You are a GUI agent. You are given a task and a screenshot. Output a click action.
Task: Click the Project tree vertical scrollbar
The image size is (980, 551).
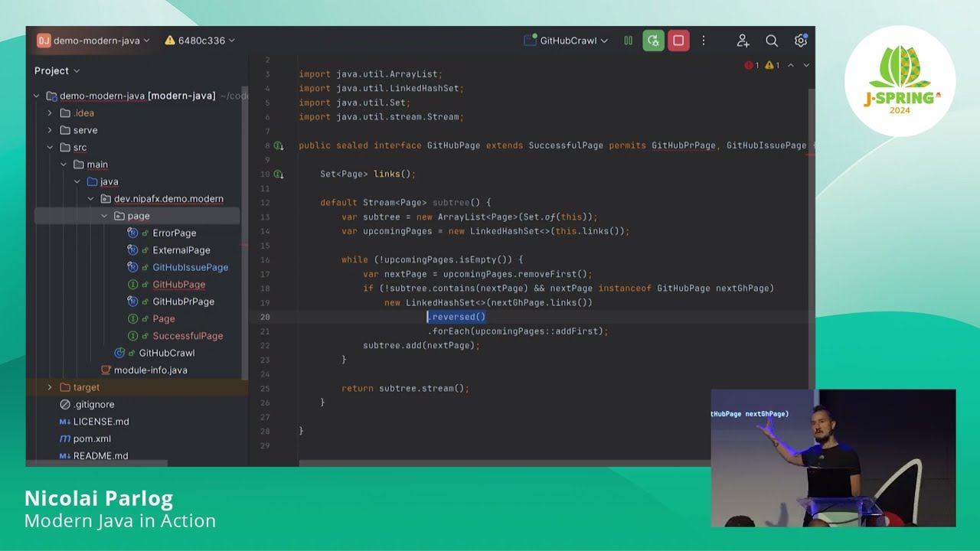(x=245, y=233)
